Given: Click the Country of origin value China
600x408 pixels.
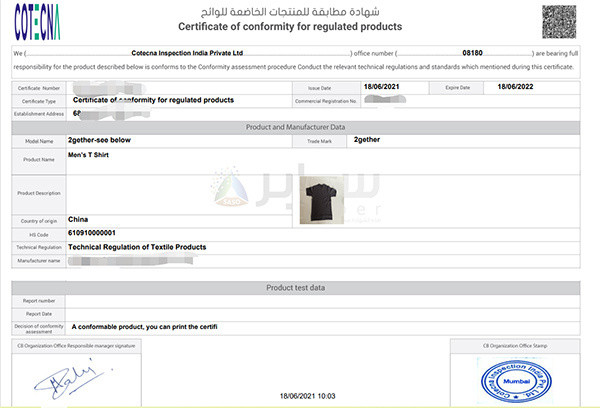Looking at the screenshot, I should (x=78, y=217).
